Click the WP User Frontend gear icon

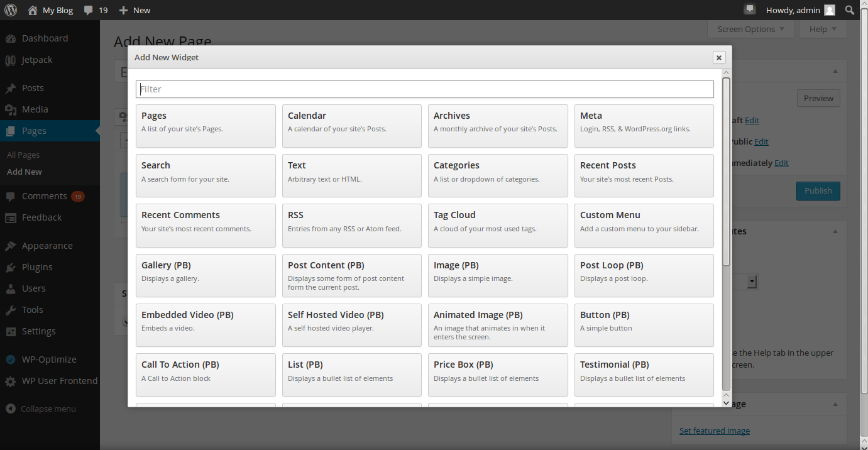point(11,381)
